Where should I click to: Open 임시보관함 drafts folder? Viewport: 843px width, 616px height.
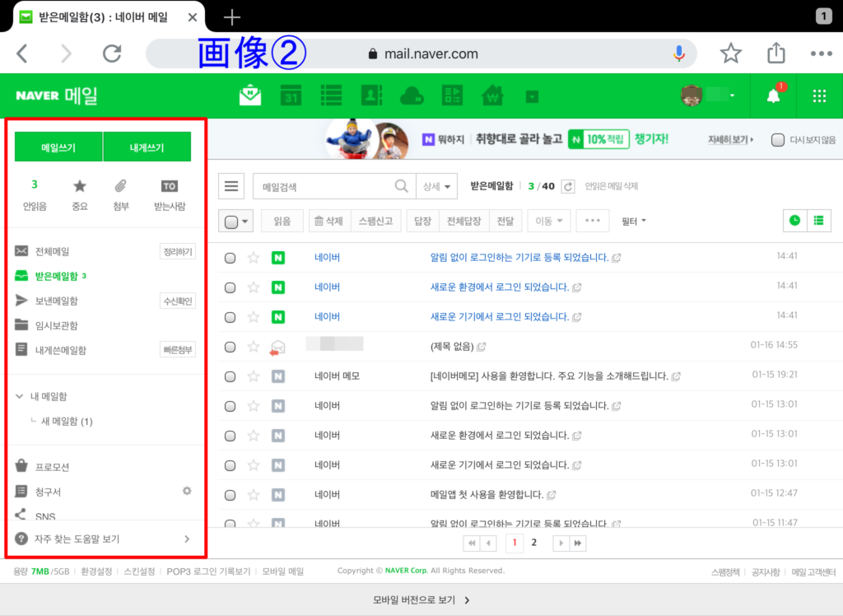tap(56, 325)
